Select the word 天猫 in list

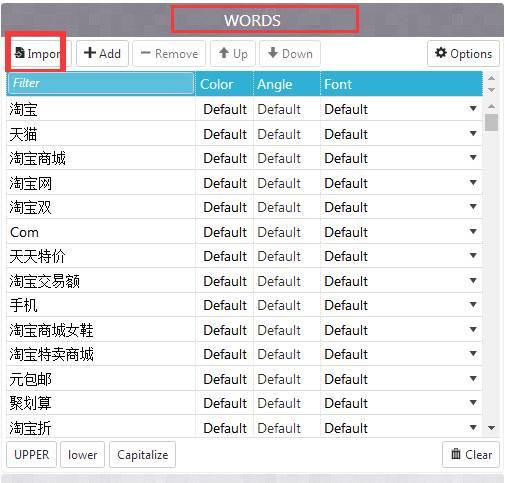(23, 134)
